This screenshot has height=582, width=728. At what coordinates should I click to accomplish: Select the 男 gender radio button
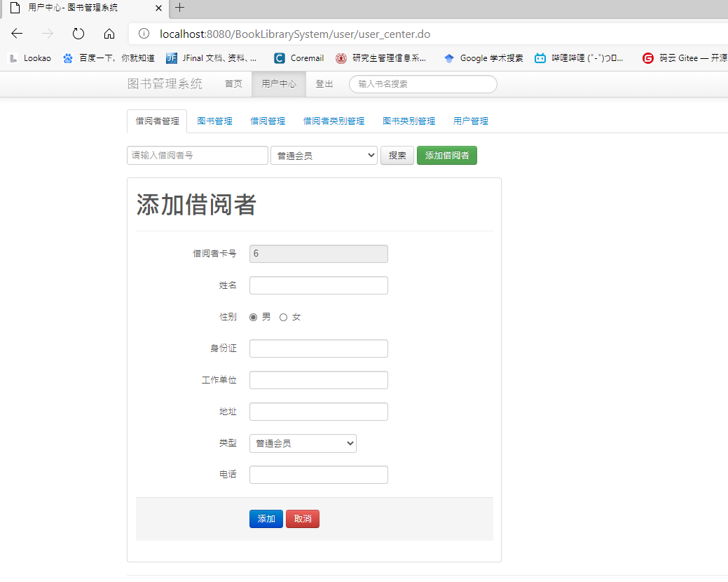pos(253,317)
